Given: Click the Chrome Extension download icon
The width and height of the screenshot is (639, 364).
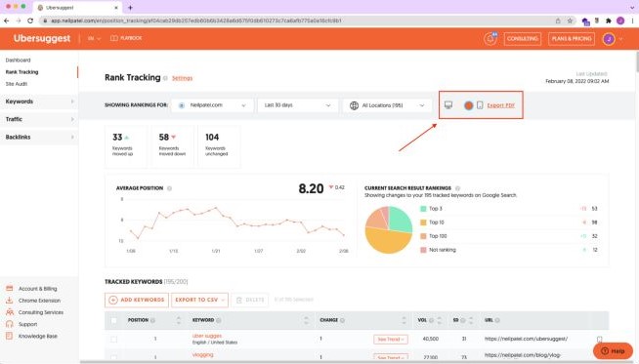Looking at the screenshot, I should (x=10, y=301).
